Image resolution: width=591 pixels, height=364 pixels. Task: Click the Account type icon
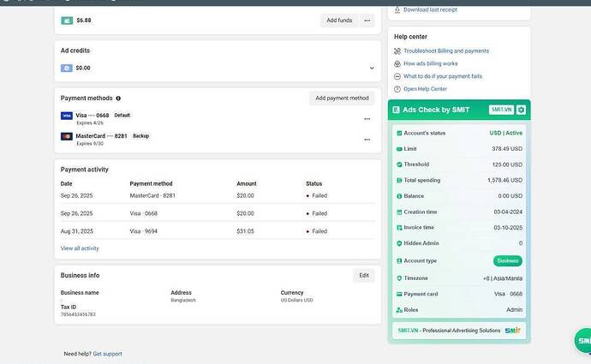399,260
